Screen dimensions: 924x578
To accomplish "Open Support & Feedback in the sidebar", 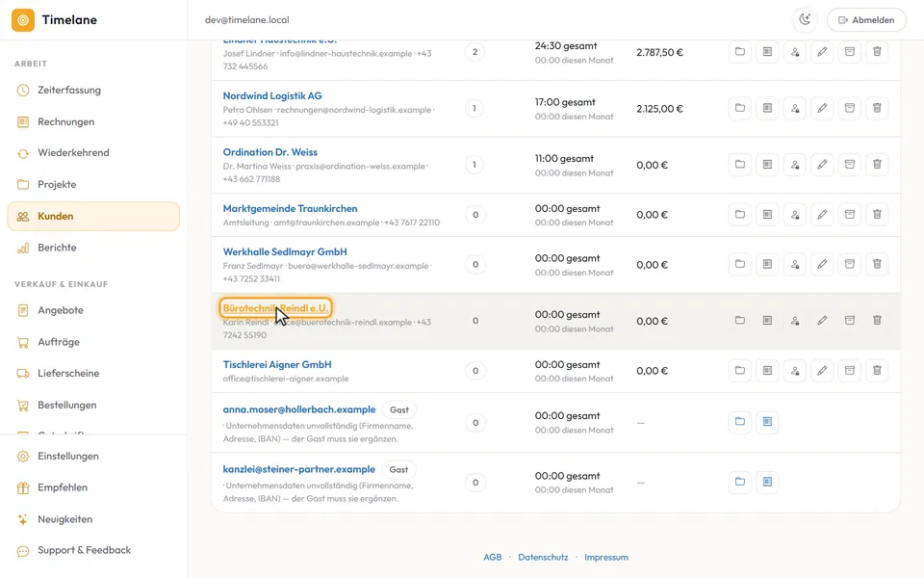I will (x=93, y=550).
